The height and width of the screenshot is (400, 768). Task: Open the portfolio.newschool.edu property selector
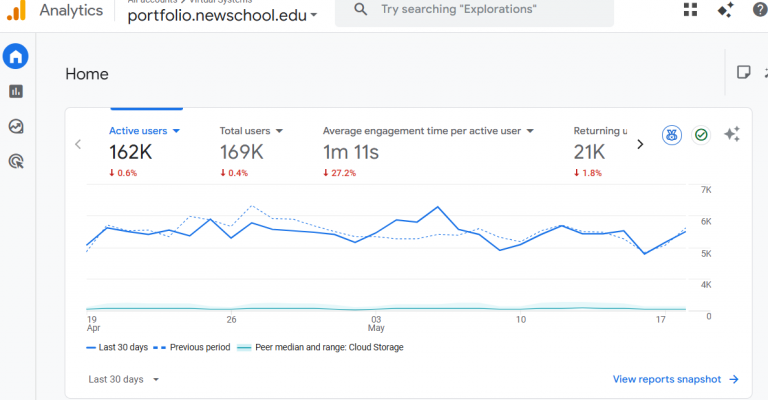222,15
